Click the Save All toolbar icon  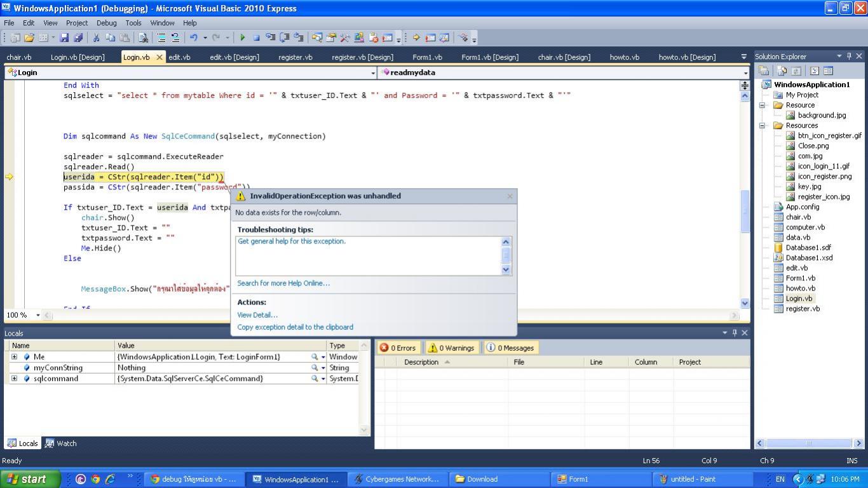(x=78, y=38)
